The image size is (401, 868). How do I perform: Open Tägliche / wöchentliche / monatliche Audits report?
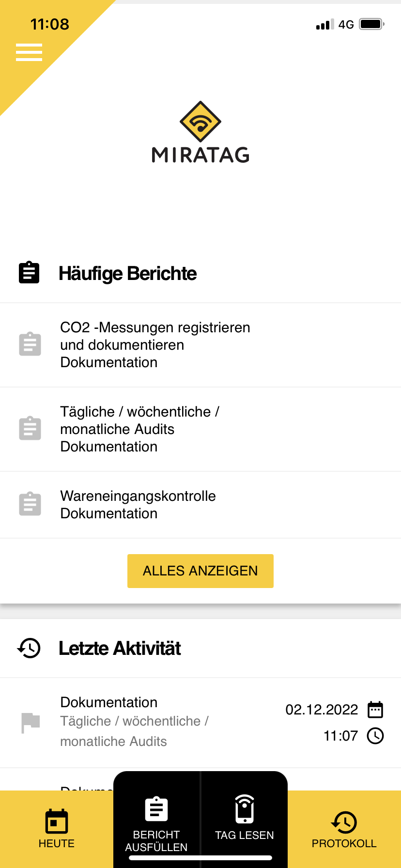(x=200, y=429)
